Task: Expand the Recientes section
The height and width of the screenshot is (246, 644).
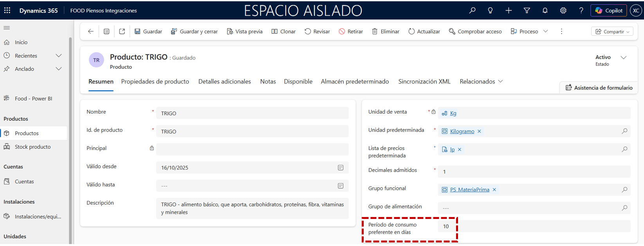Action: coord(59,56)
